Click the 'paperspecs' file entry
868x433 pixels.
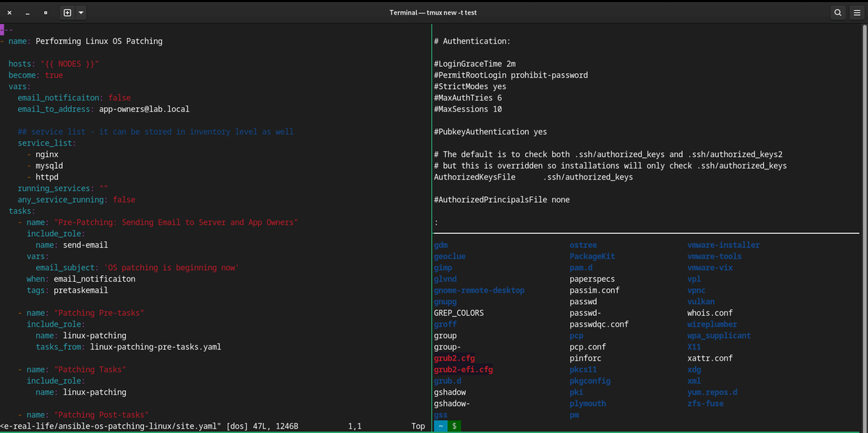pyautogui.click(x=592, y=279)
